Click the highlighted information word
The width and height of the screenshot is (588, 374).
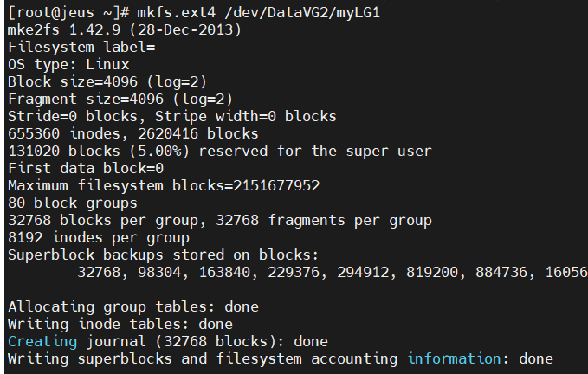[454, 358]
